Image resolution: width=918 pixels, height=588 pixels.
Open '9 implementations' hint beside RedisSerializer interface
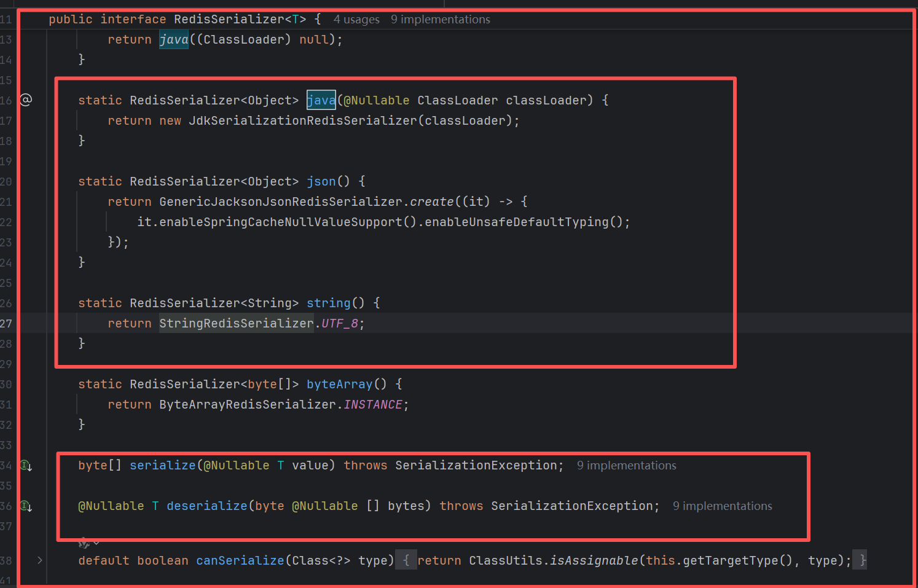tap(441, 20)
